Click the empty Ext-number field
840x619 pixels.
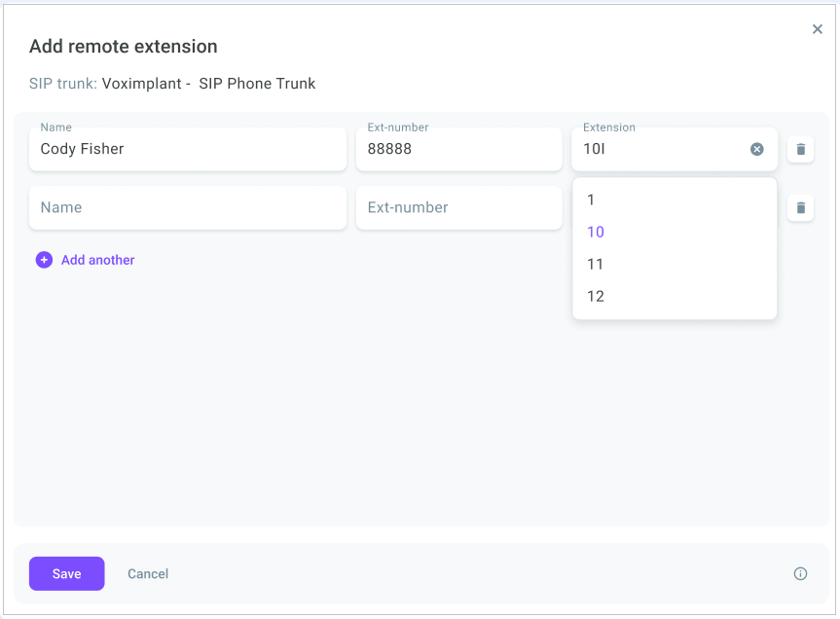pyautogui.click(x=459, y=207)
